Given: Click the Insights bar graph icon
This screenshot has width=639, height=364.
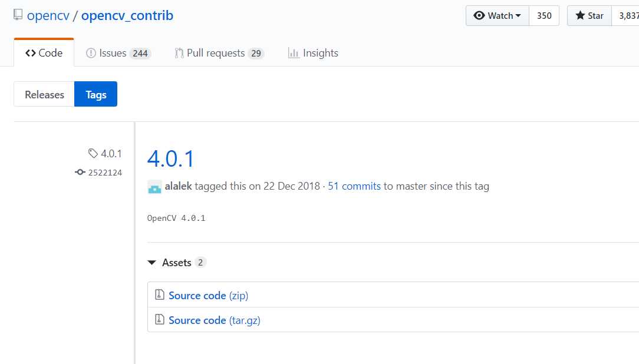Looking at the screenshot, I should (x=294, y=53).
